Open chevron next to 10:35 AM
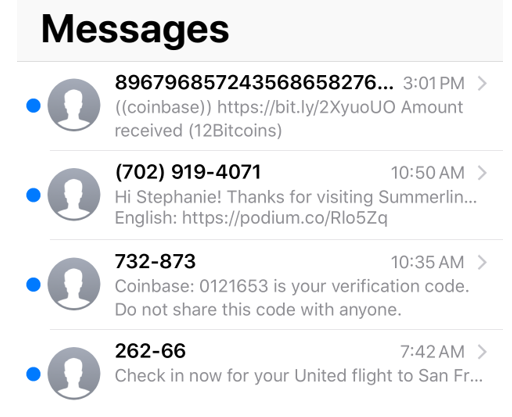Viewport: 512px width, 417px height. pos(482,262)
